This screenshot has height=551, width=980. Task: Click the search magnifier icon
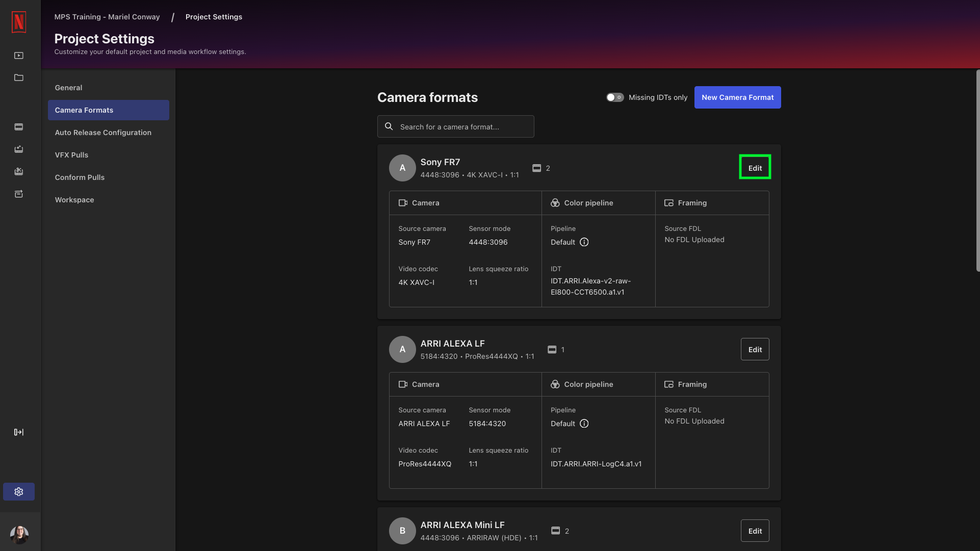click(389, 126)
